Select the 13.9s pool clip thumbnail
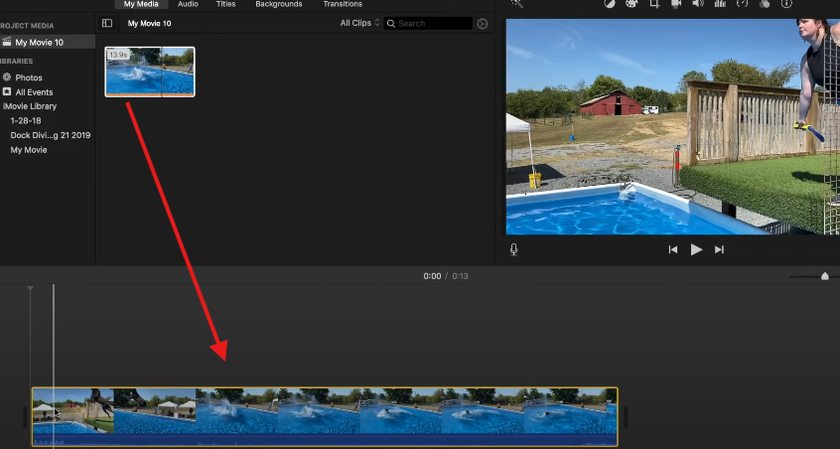This screenshot has width=840, height=449. click(150, 72)
